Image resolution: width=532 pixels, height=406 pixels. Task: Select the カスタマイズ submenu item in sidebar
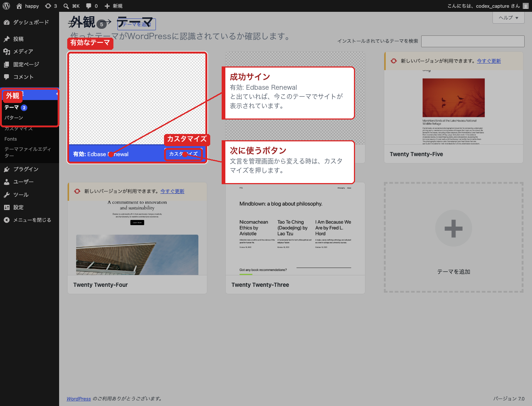coord(18,129)
